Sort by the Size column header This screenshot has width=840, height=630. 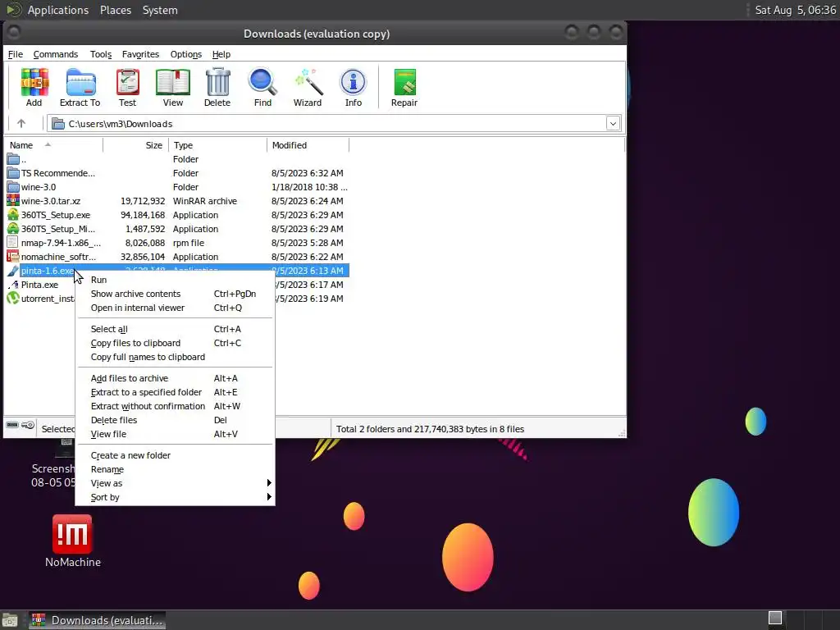136,145
